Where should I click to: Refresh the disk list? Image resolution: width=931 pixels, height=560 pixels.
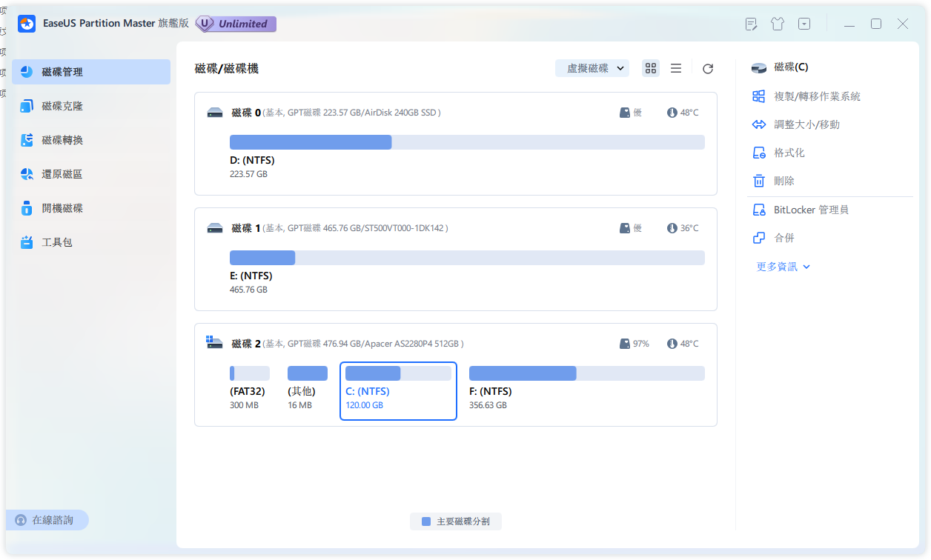click(707, 68)
